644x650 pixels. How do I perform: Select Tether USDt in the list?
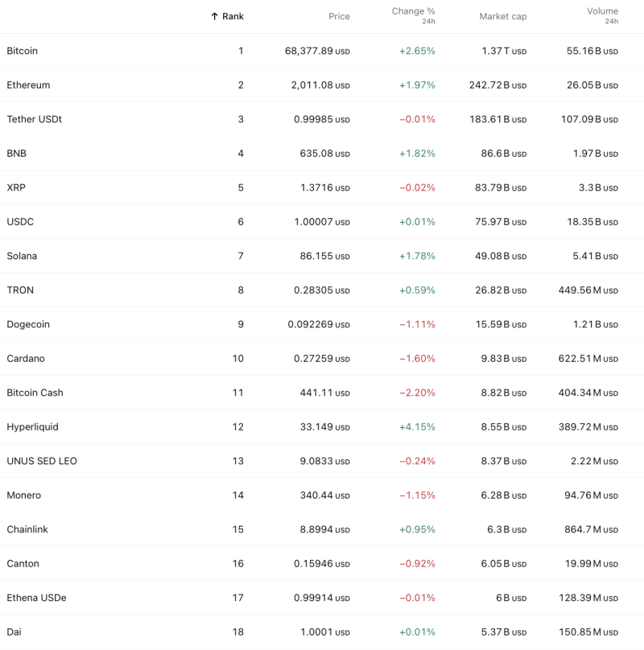click(x=33, y=119)
